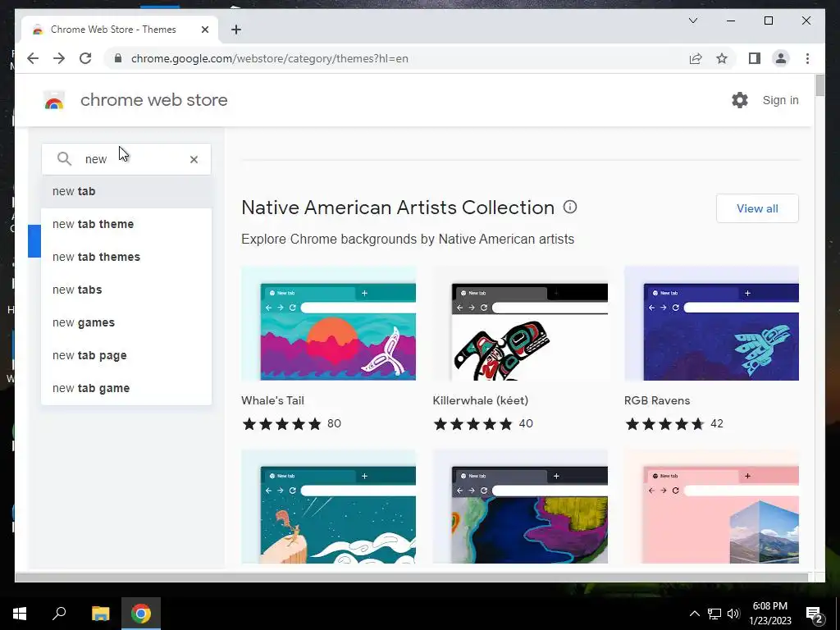Click the horizontal scrollbar at window bottom
Image resolution: width=840 pixels, height=630 pixels.
click(x=412, y=577)
